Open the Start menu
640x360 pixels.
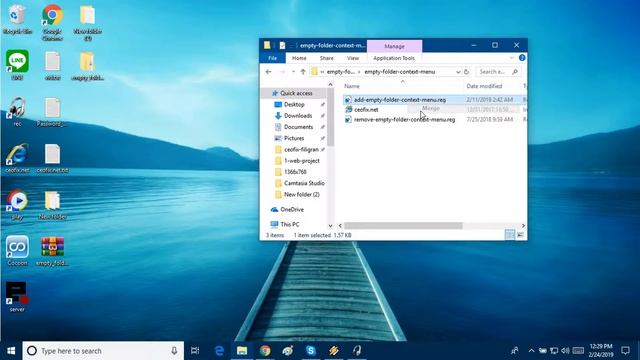(11, 351)
